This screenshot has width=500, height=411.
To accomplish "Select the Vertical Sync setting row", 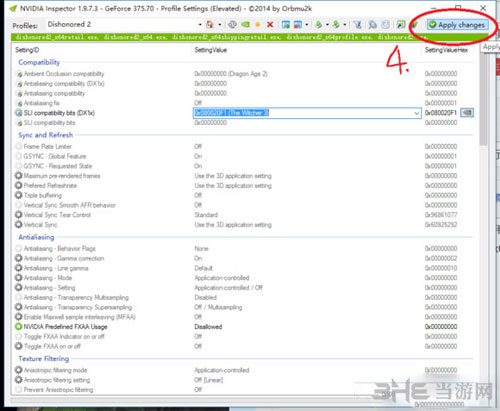I will click(x=244, y=225).
